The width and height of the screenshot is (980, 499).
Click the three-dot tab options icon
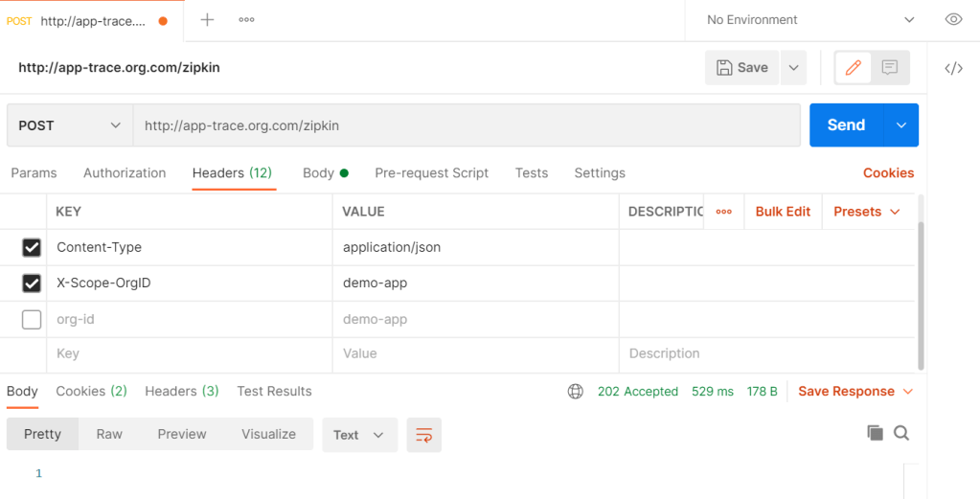coord(246,20)
